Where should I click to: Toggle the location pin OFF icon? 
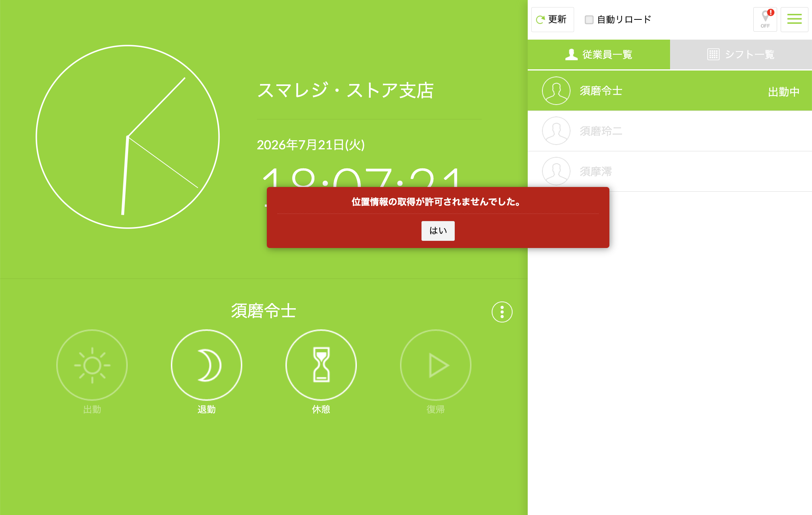(765, 19)
